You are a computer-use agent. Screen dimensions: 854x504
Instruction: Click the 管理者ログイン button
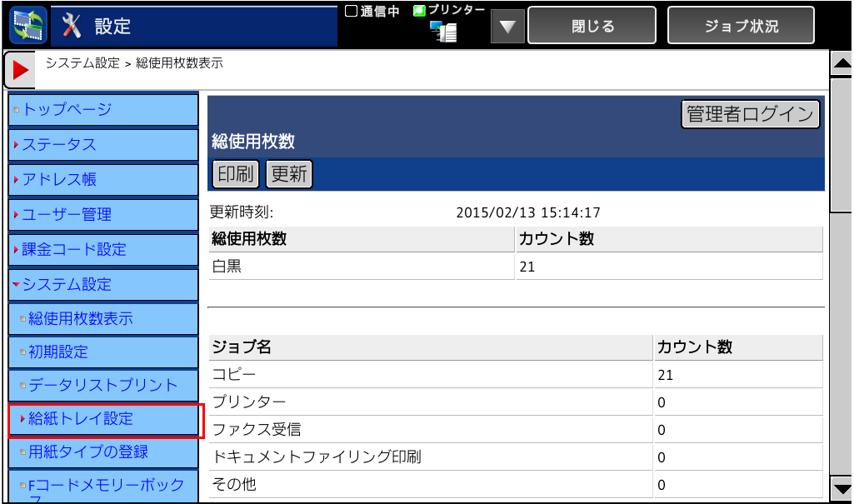750,114
